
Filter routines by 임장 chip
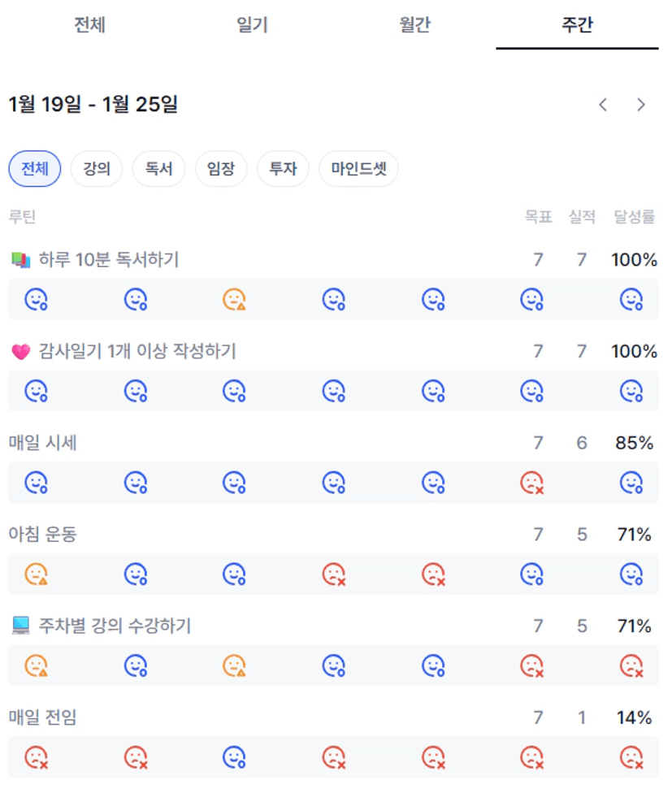[221, 170]
